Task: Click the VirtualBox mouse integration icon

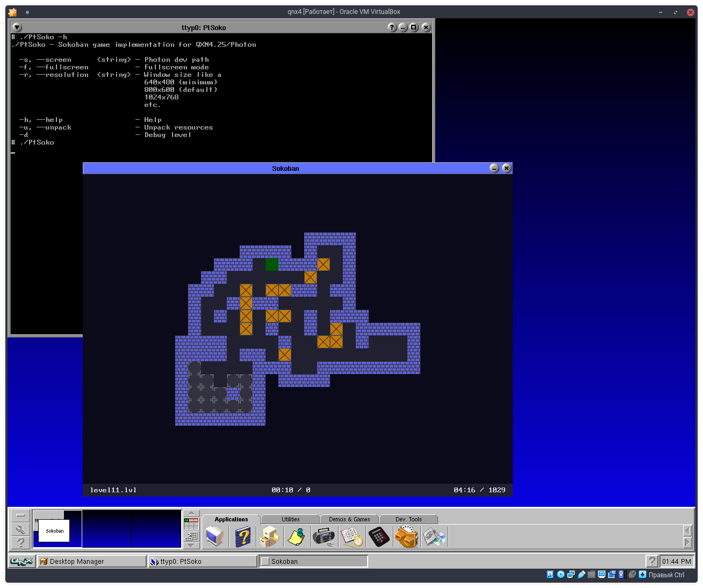Action: click(x=632, y=575)
